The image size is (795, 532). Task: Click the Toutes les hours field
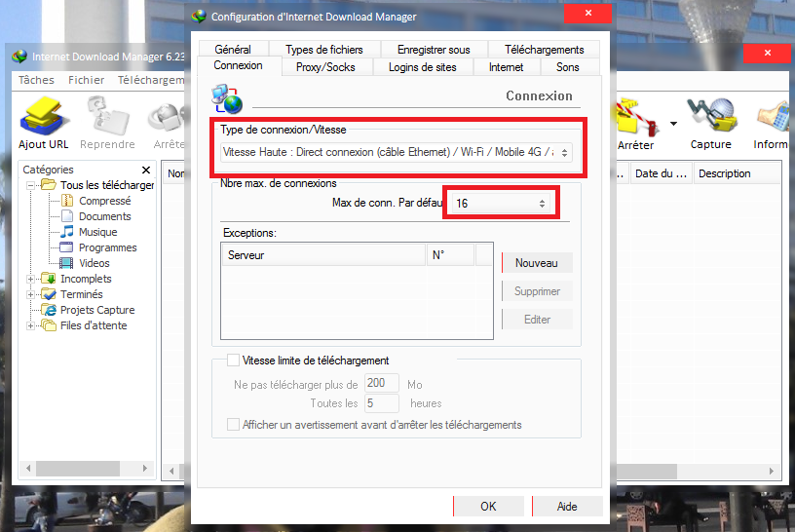point(381,403)
